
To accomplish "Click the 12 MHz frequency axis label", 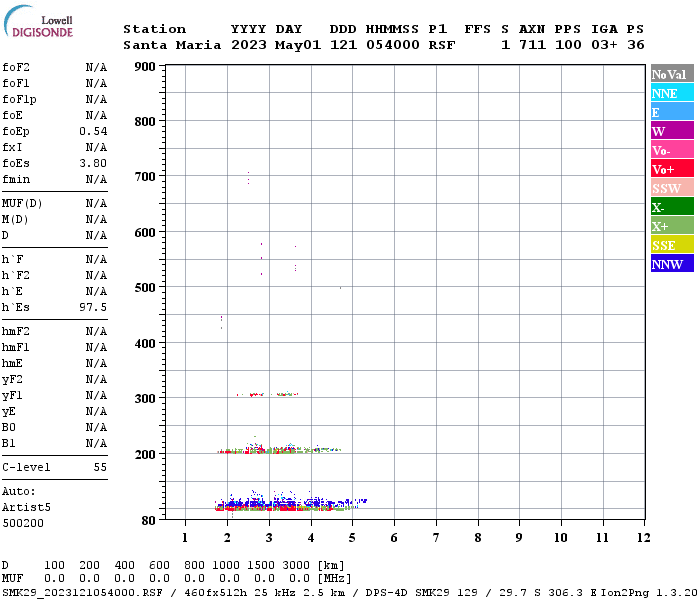I will click(x=643, y=538).
